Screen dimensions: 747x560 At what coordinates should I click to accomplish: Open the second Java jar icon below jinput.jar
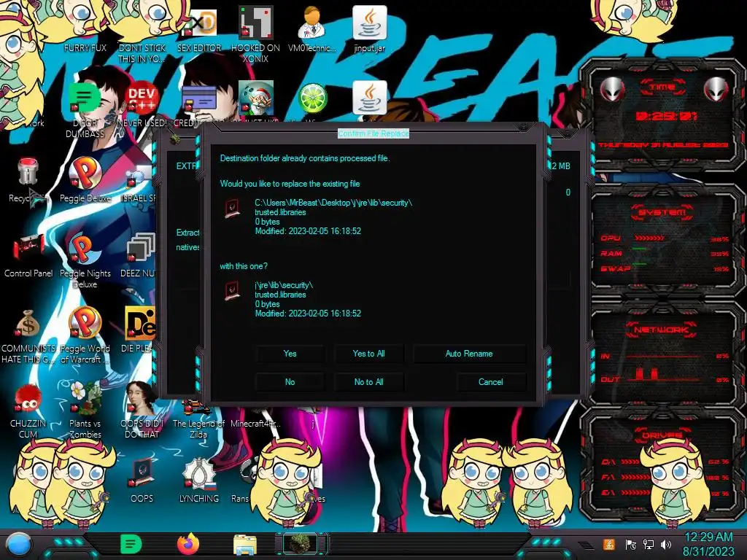click(x=369, y=98)
